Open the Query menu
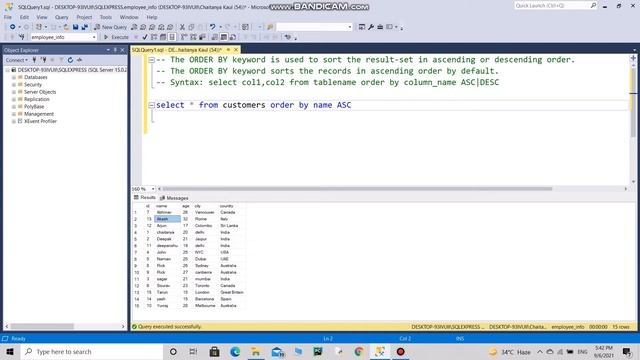This screenshot has width=640, height=360. 62,17
